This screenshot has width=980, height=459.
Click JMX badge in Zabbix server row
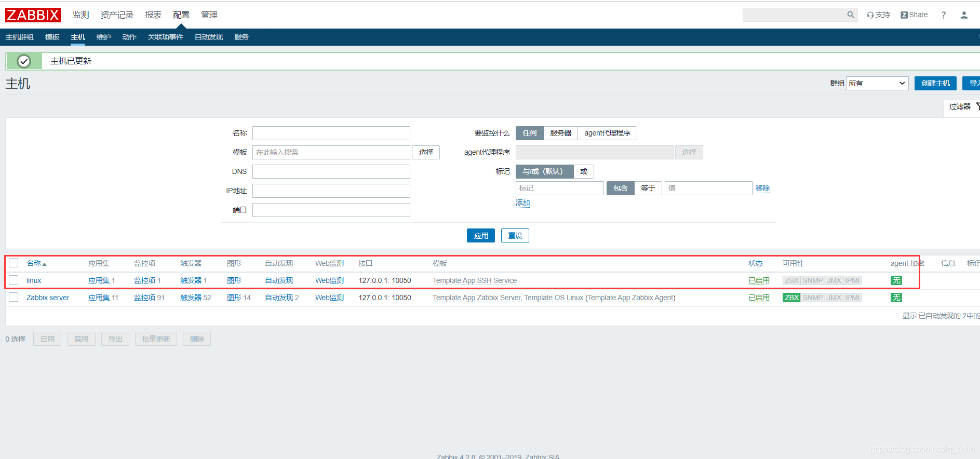pyautogui.click(x=834, y=298)
